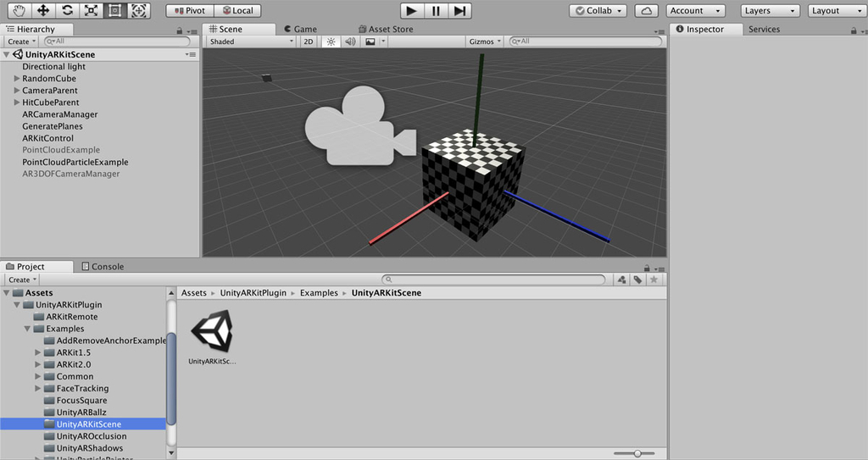868x460 pixels.
Task: Switch to the Services tab
Action: click(764, 30)
